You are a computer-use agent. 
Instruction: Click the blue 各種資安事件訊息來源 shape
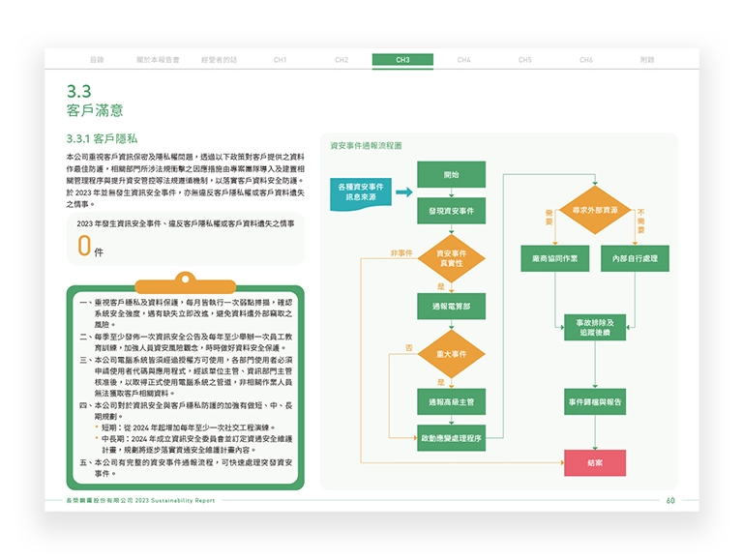pos(359,191)
